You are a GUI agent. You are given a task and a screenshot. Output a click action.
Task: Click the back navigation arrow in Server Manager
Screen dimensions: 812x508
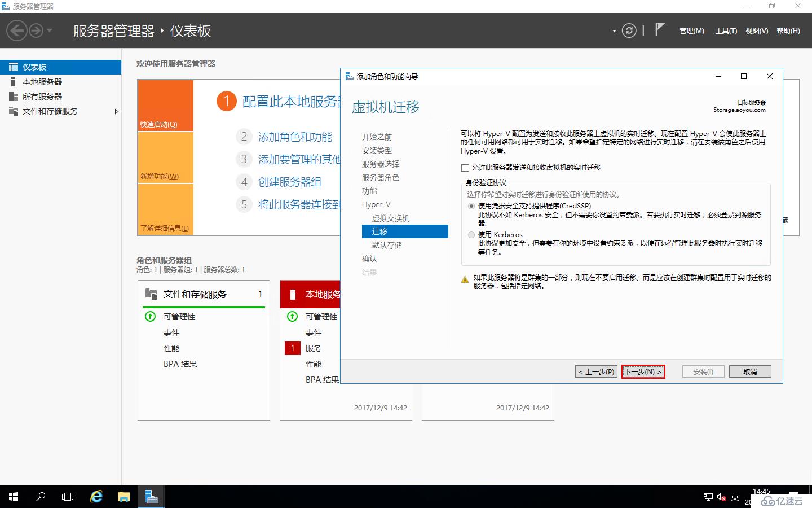point(17,30)
